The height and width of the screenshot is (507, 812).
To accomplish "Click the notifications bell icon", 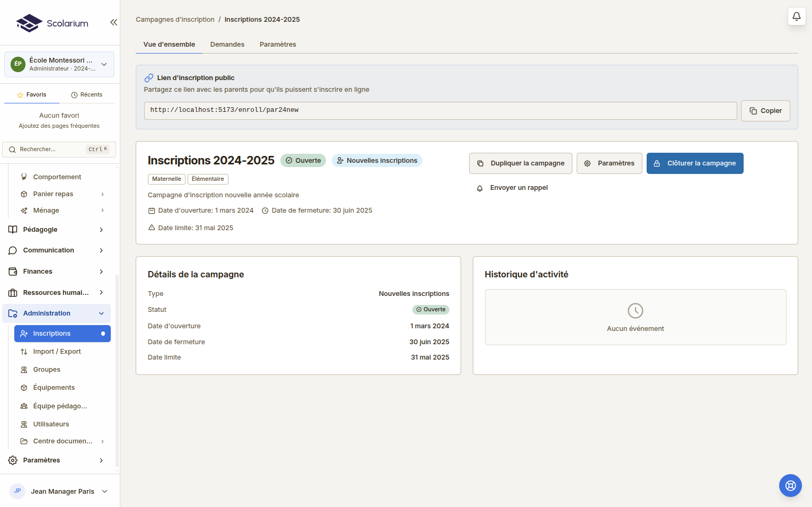I will click(796, 16).
